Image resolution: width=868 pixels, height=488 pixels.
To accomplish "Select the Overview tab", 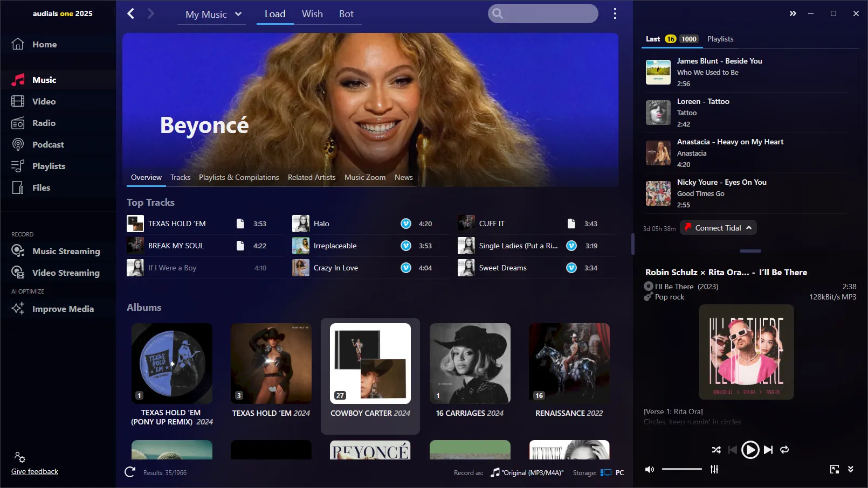I will click(146, 177).
